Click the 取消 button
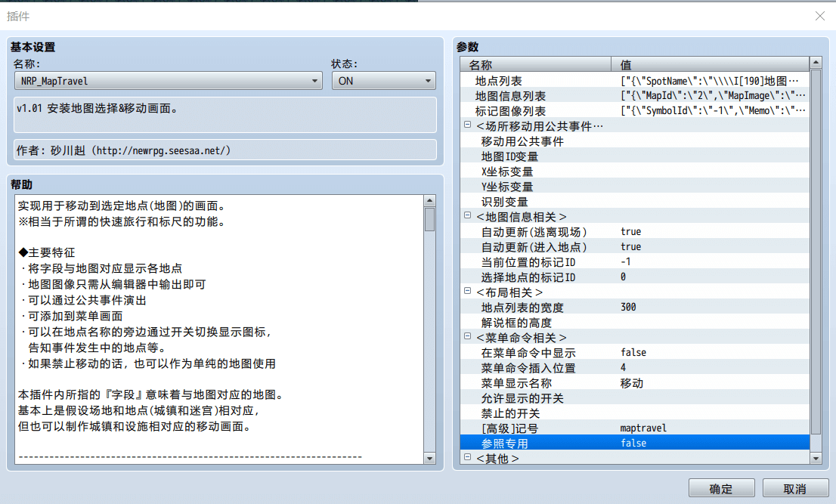836x504 pixels. coord(795,489)
